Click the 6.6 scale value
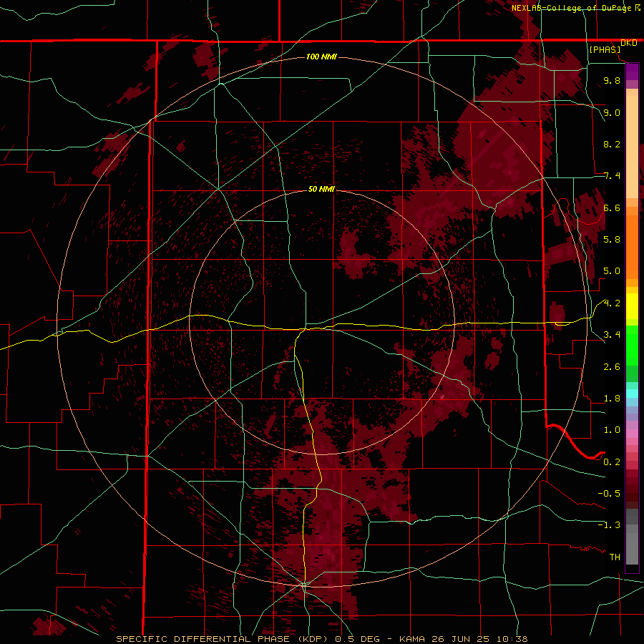The width and height of the screenshot is (644, 644). [x=612, y=208]
